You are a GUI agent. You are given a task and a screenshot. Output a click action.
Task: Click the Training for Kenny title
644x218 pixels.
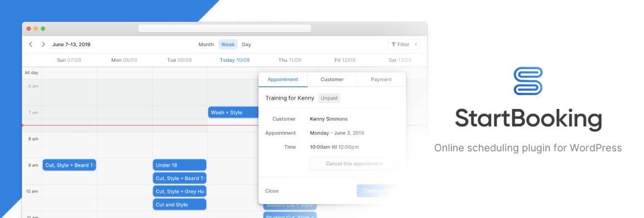click(289, 98)
